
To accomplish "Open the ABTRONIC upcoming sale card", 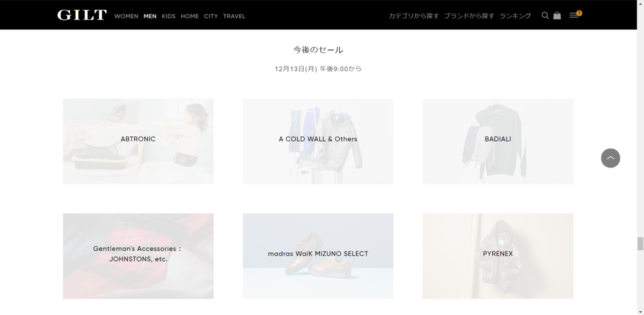I will (138, 141).
